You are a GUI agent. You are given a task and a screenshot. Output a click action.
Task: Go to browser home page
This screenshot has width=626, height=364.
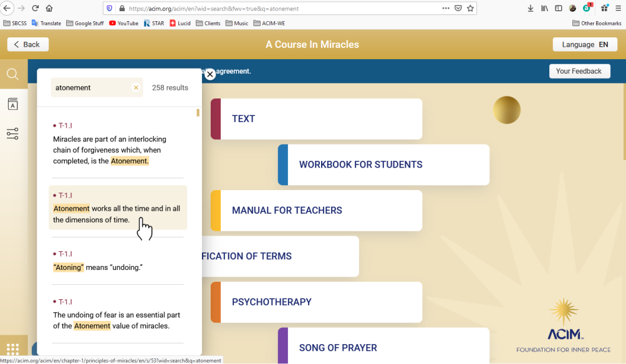49,8
